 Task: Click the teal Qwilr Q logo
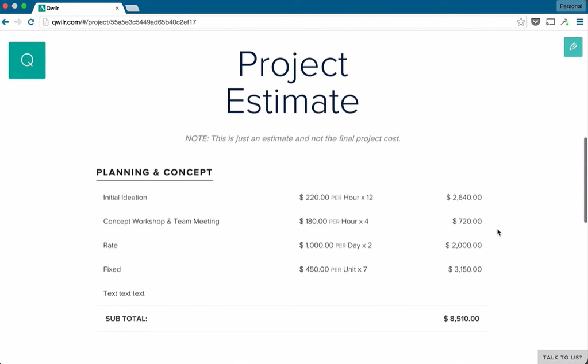pyautogui.click(x=26, y=60)
